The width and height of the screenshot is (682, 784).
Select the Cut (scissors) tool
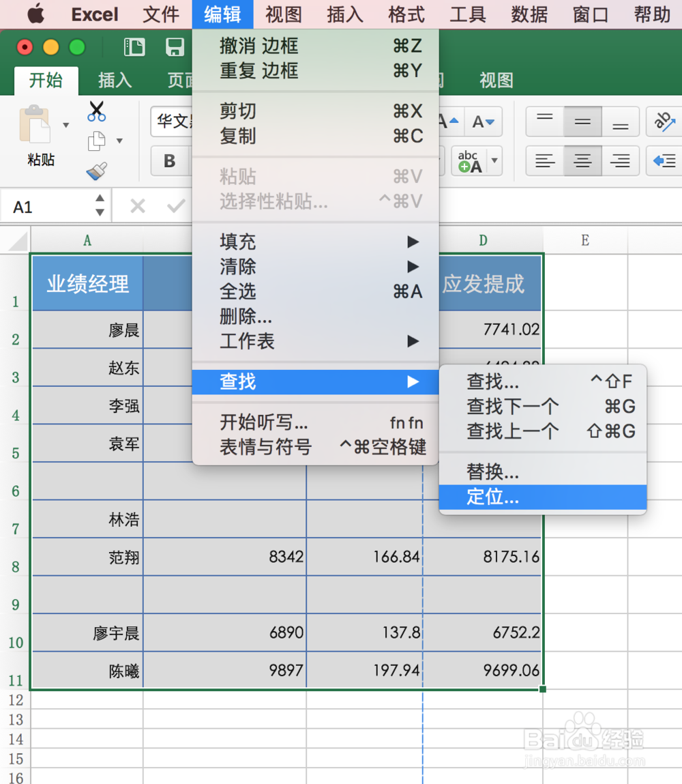pyautogui.click(x=95, y=111)
